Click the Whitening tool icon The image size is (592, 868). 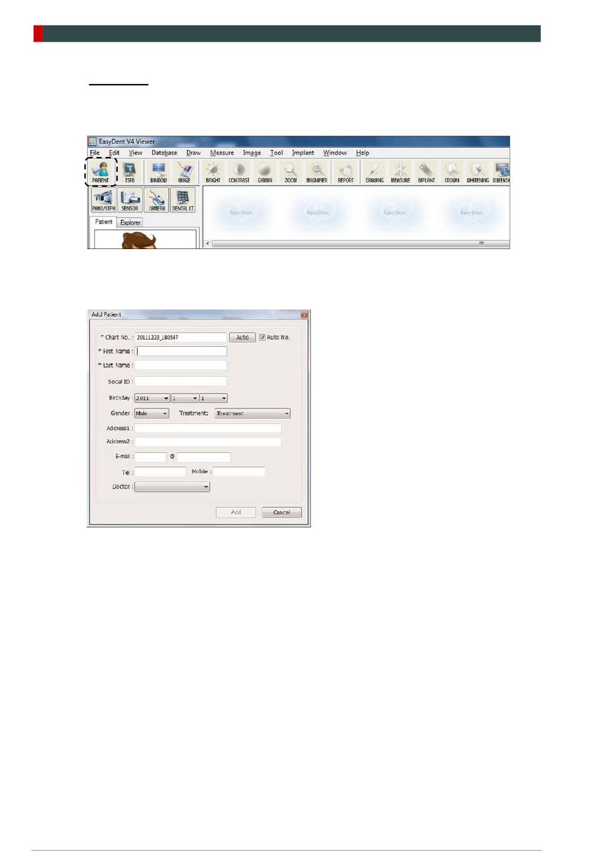click(477, 172)
